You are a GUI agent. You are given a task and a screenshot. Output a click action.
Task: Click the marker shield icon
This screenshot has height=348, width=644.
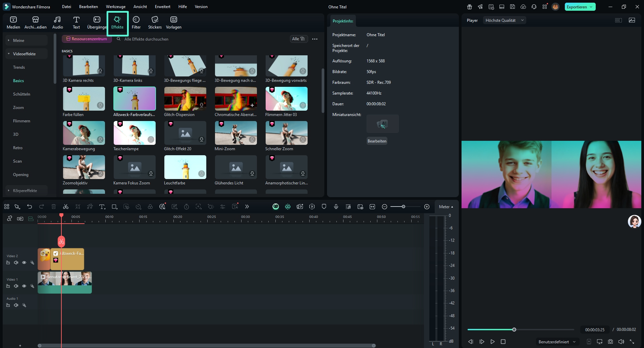click(x=324, y=207)
